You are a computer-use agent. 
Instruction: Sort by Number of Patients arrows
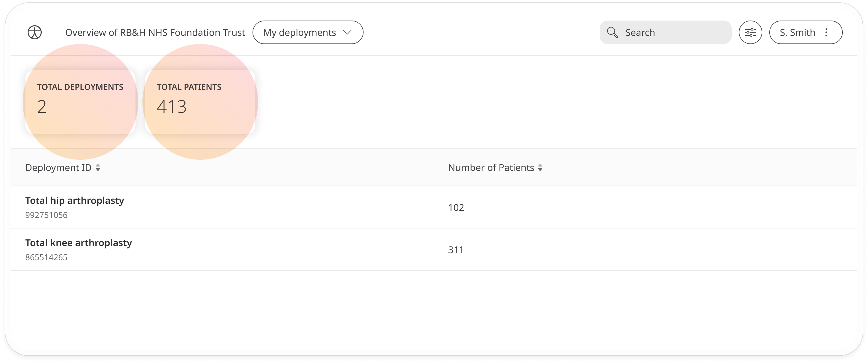540,167
